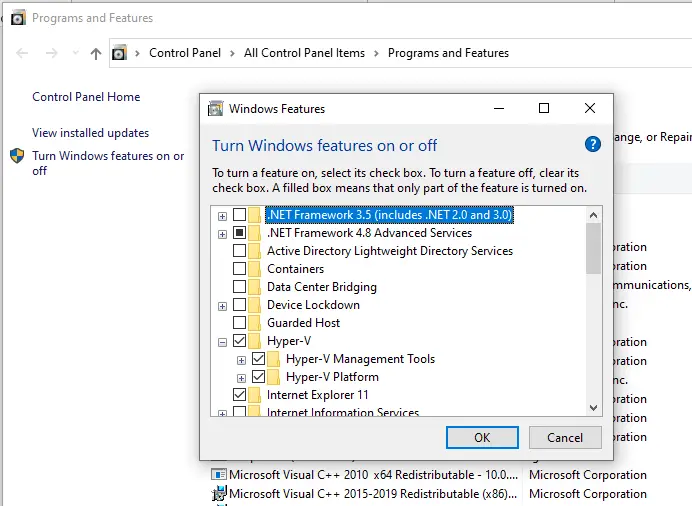Check the Guarded Host box
This screenshot has width=692, height=506.
tap(239, 323)
